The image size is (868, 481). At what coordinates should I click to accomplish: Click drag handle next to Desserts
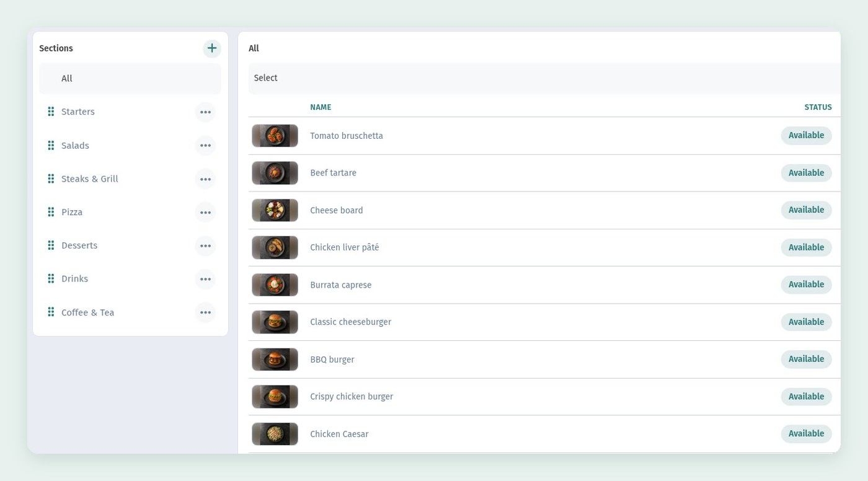click(x=51, y=245)
